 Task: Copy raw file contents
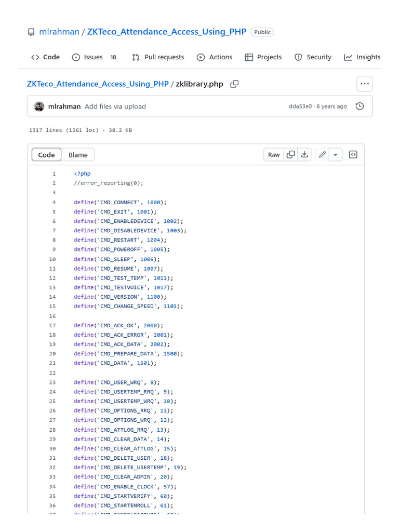tap(291, 154)
